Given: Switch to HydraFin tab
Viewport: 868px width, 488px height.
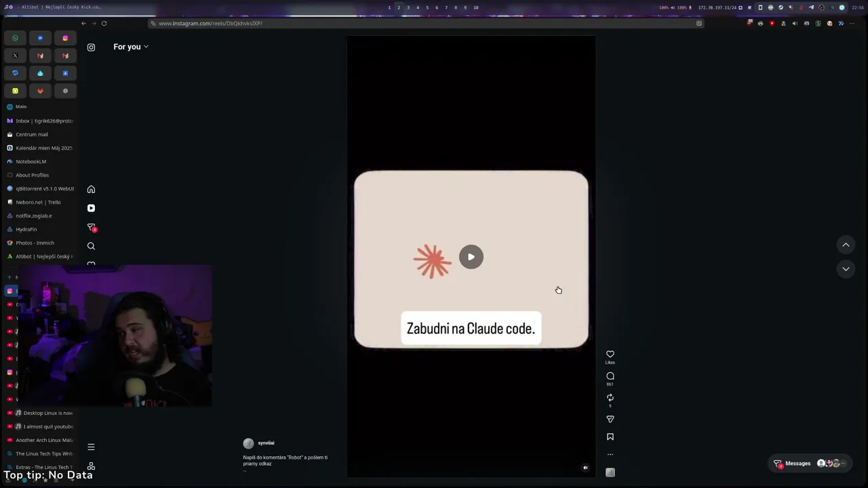Looking at the screenshot, I should [39, 229].
